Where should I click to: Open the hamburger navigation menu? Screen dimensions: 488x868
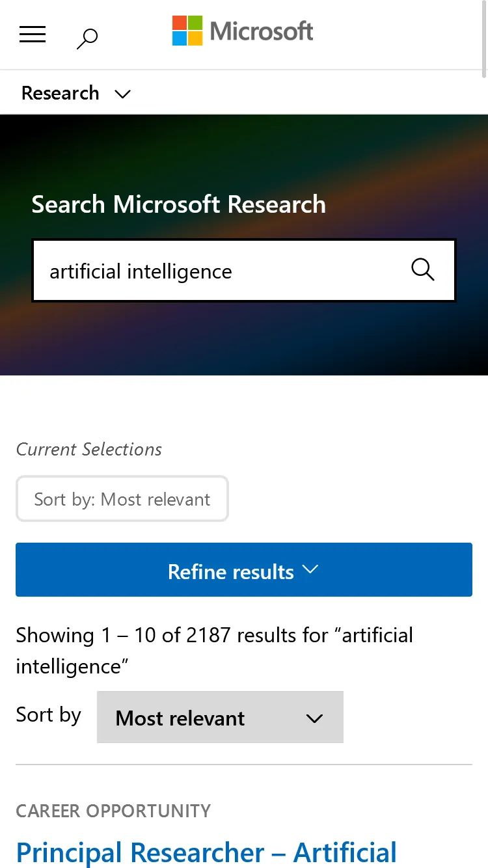tap(33, 34)
